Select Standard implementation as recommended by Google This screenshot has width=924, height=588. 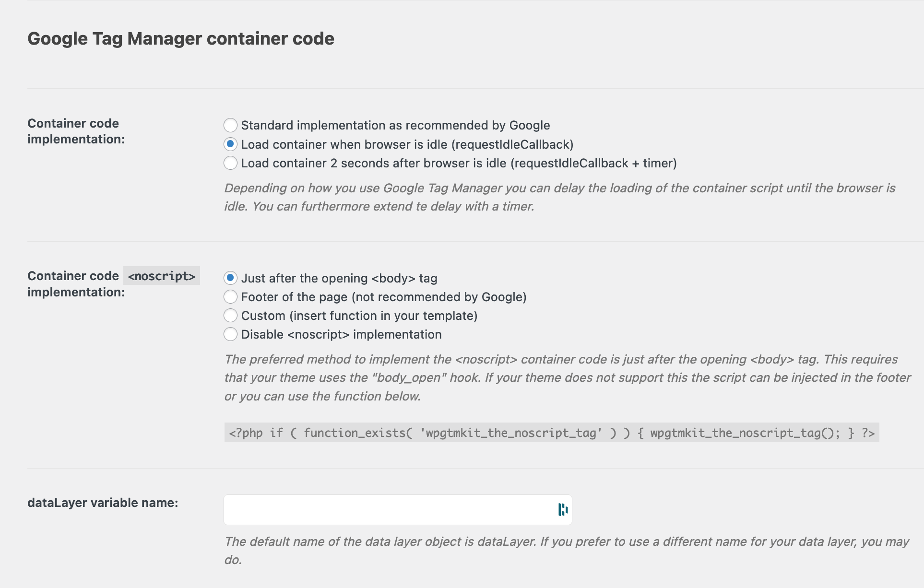231,125
